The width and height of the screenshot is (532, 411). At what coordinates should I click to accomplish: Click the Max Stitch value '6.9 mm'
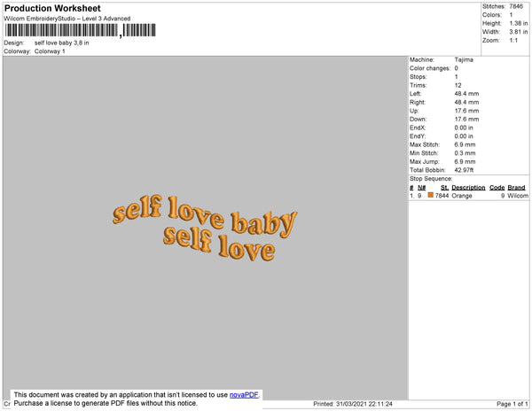coord(465,144)
